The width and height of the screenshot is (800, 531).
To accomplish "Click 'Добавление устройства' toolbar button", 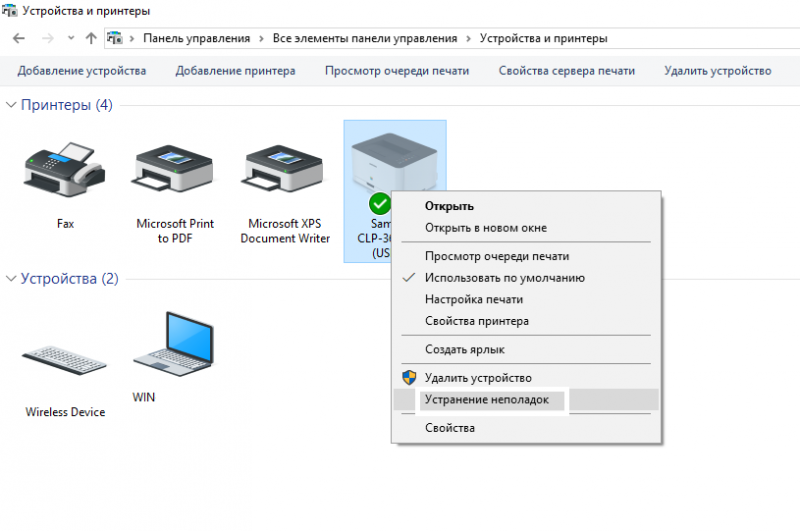I will pos(82,71).
